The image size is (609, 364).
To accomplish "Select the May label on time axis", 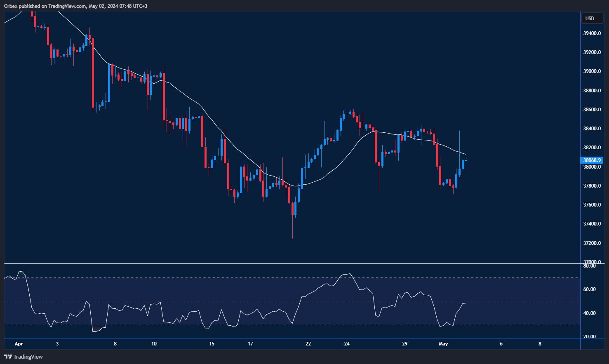I will tap(443, 344).
